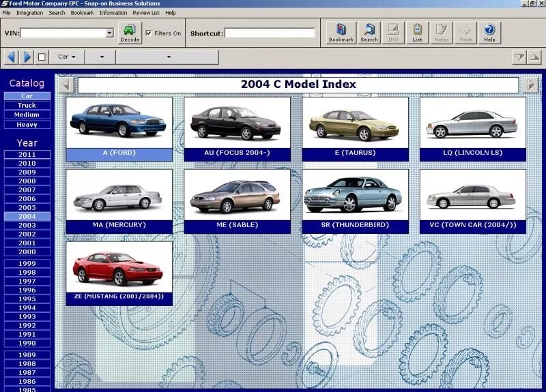Click the square stop icon beside arrows
Viewport: 546px width, 392px height.
tap(42, 57)
